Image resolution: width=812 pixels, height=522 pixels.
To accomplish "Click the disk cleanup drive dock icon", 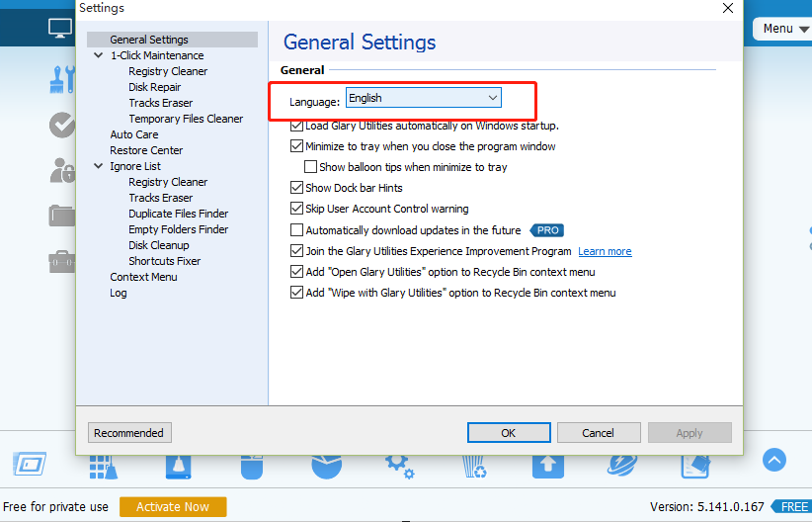I will point(178,467).
